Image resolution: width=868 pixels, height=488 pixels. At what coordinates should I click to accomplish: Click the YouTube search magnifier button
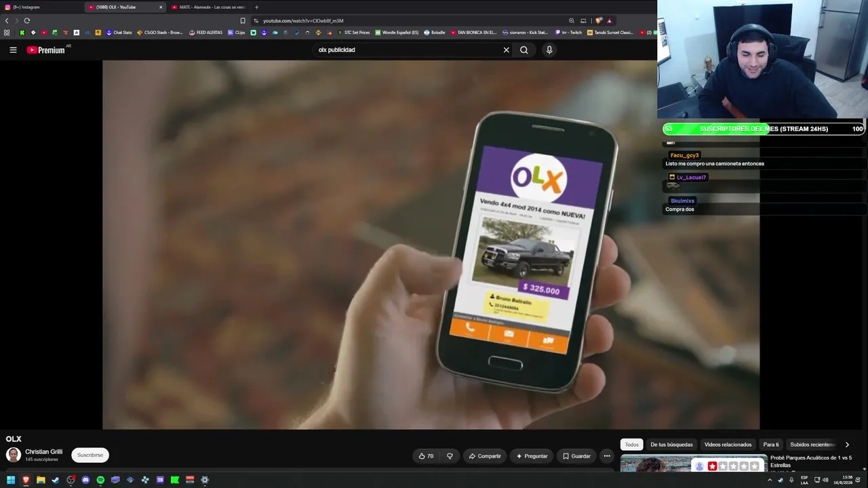click(524, 49)
